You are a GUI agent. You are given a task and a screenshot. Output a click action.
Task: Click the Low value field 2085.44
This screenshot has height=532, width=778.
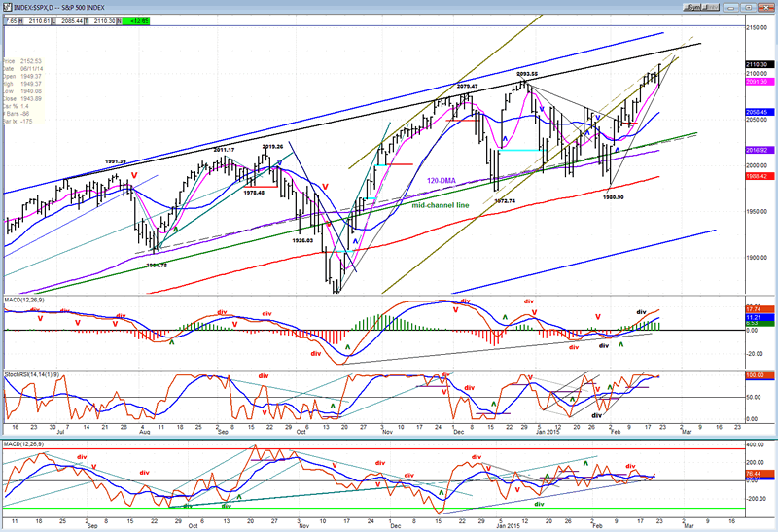click(71, 20)
